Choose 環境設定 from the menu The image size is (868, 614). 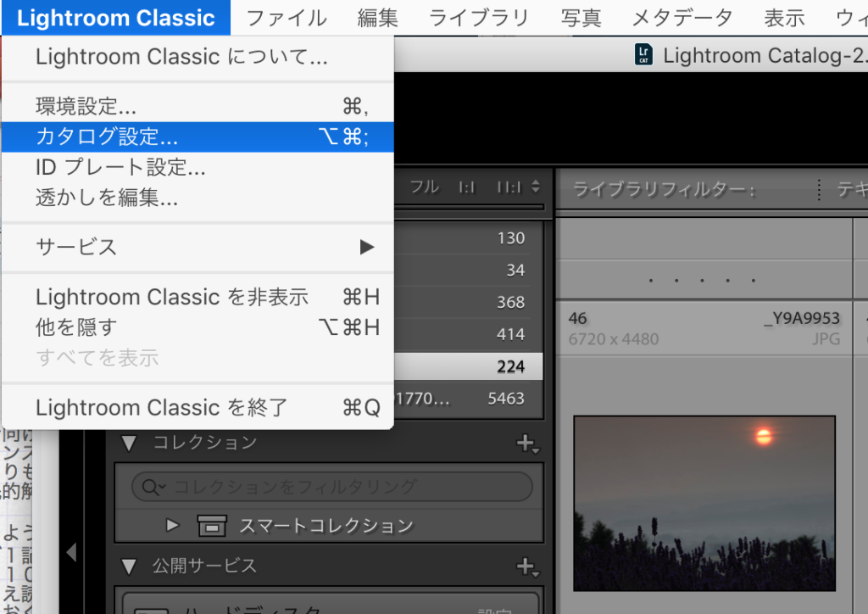[198, 106]
